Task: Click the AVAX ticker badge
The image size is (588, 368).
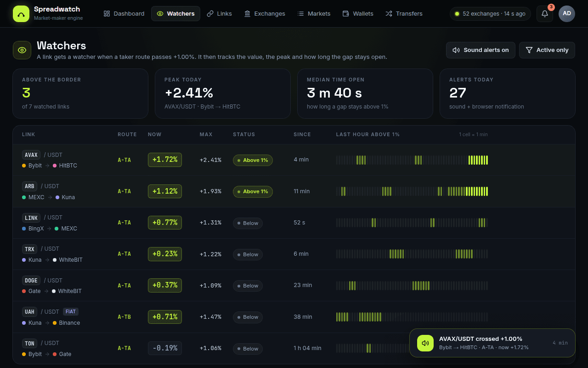Action: tap(31, 155)
